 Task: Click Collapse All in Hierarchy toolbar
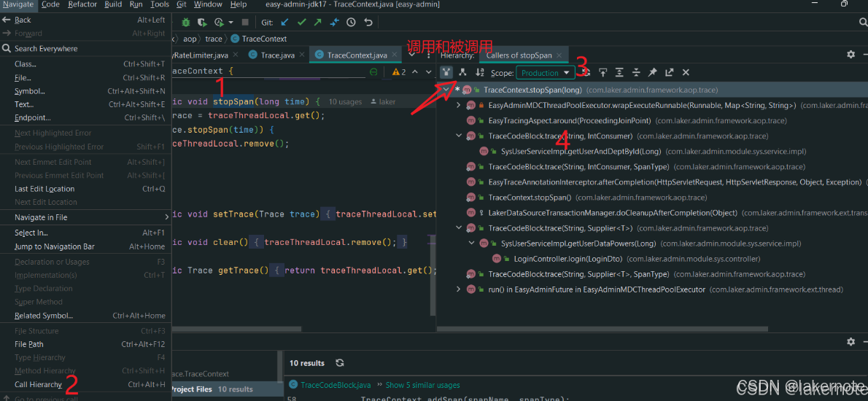(636, 72)
